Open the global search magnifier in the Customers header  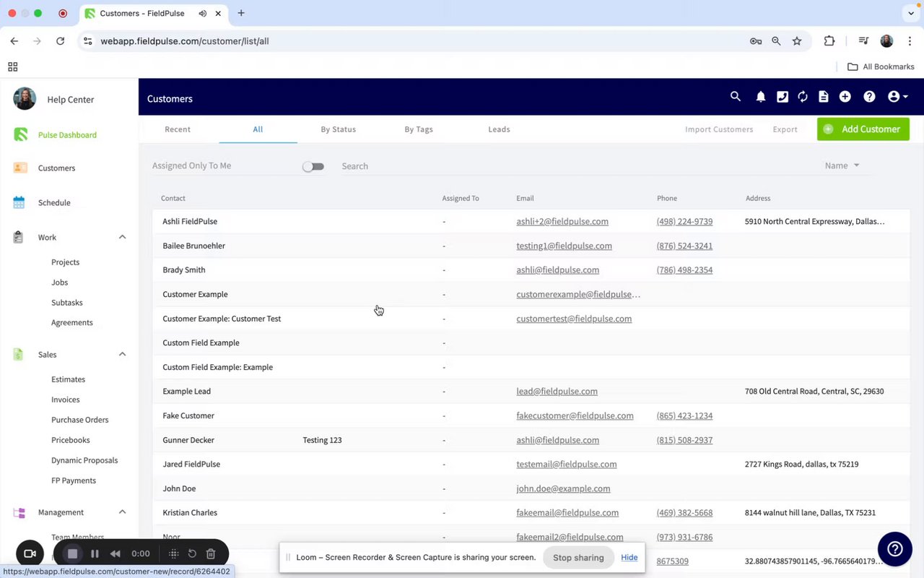[x=736, y=96]
